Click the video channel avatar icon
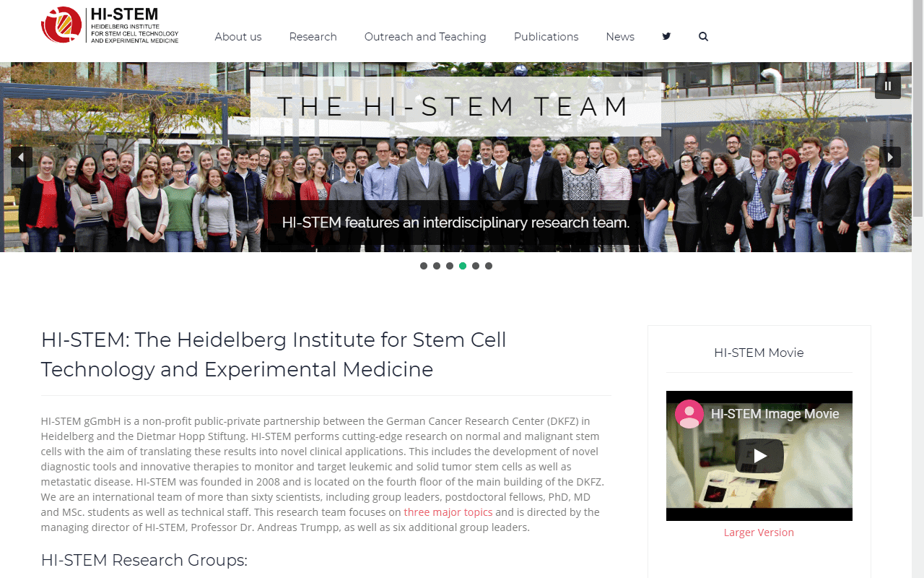 click(689, 414)
